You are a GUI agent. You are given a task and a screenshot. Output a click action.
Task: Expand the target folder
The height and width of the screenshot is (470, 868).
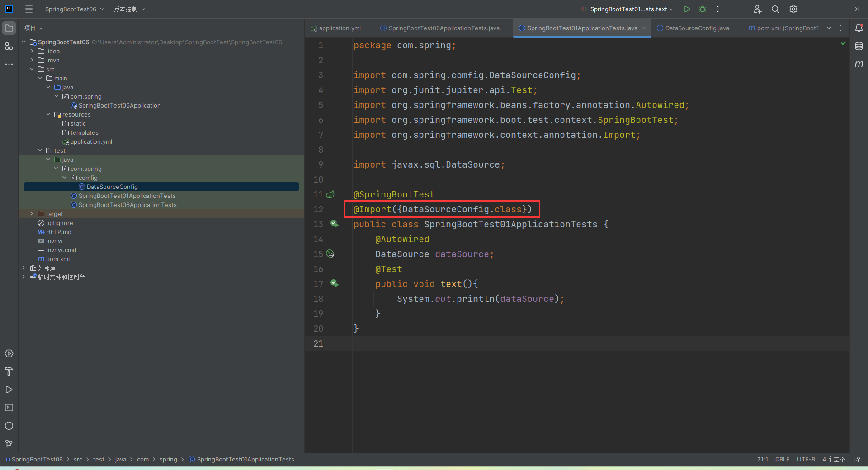(32, 214)
